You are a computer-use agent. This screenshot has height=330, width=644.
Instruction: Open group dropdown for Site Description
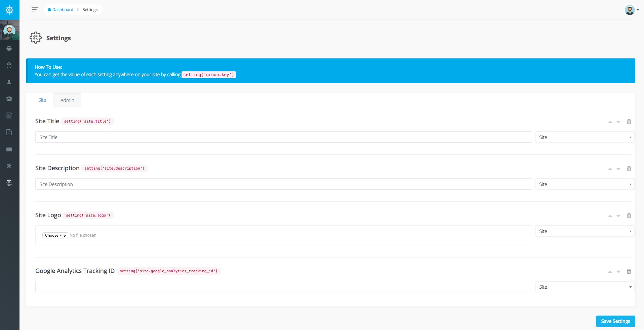coord(585,184)
